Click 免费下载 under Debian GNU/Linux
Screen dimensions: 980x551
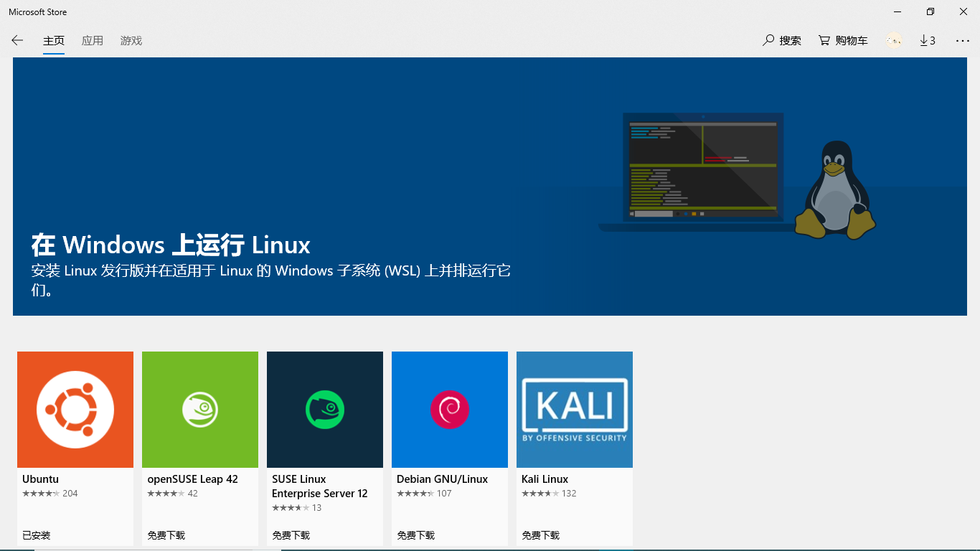pos(415,535)
